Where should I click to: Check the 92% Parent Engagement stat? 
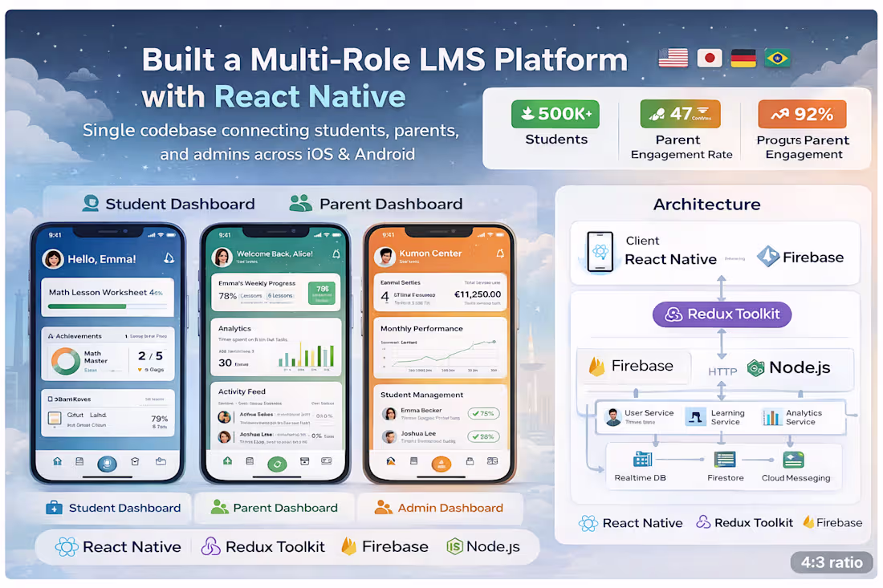(803, 114)
